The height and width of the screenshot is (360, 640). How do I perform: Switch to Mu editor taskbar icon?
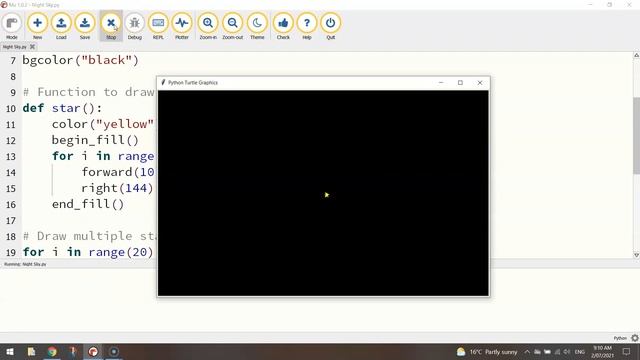click(x=93, y=351)
